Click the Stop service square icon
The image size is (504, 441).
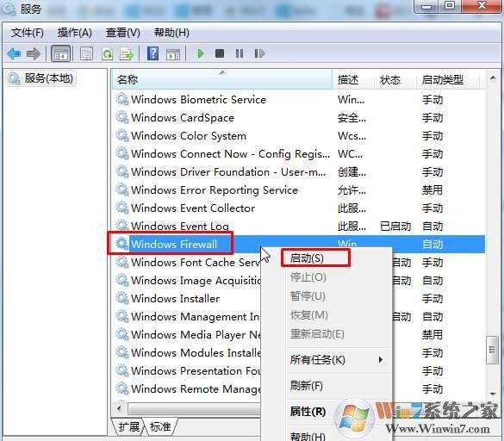[x=220, y=53]
